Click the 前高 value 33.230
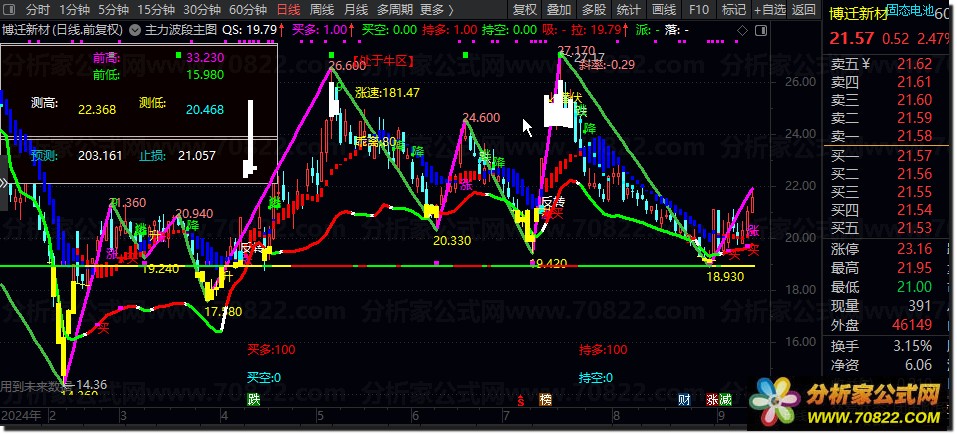 205,58
